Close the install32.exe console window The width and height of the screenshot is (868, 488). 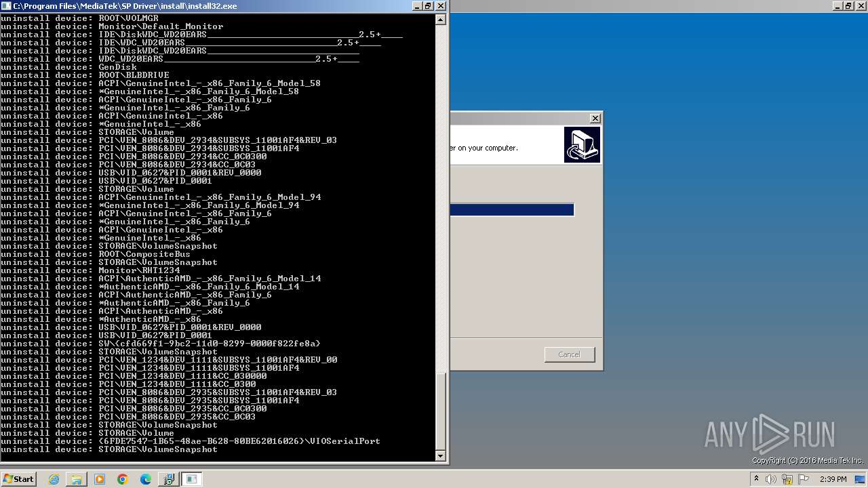click(441, 5)
